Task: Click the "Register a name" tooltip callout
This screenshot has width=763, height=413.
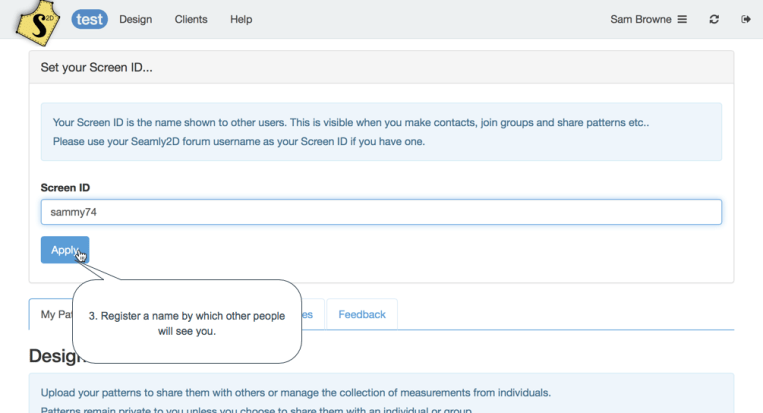Action: [x=187, y=323]
